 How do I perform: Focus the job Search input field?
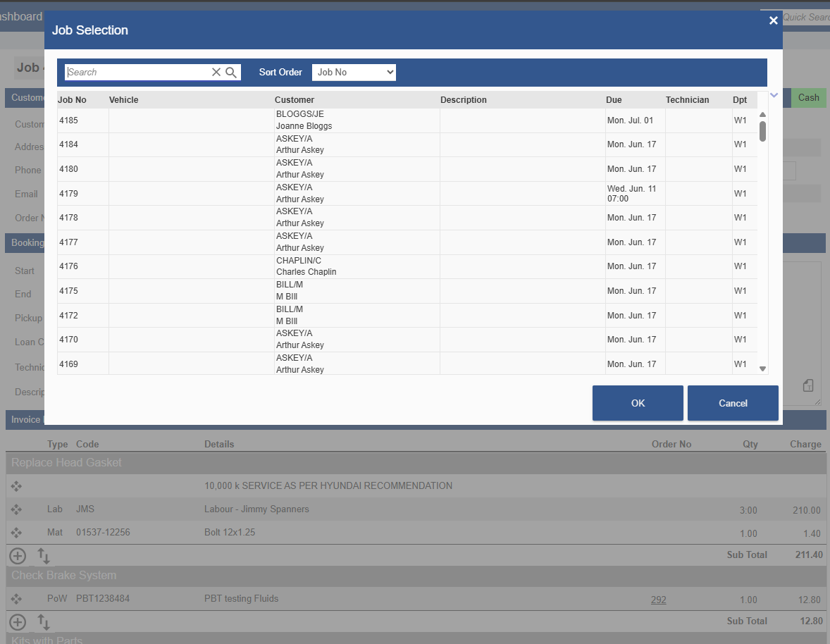(137, 73)
